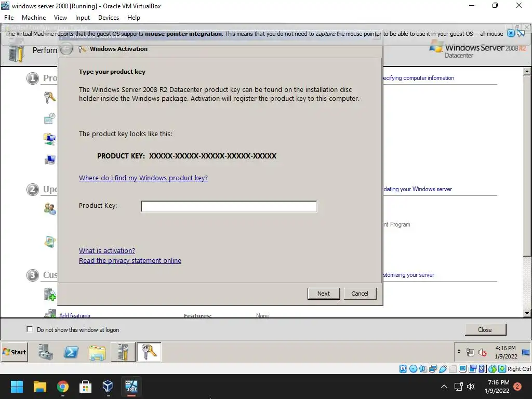Click guest network tray icon
This screenshot has width=532, height=399.
tap(470, 353)
